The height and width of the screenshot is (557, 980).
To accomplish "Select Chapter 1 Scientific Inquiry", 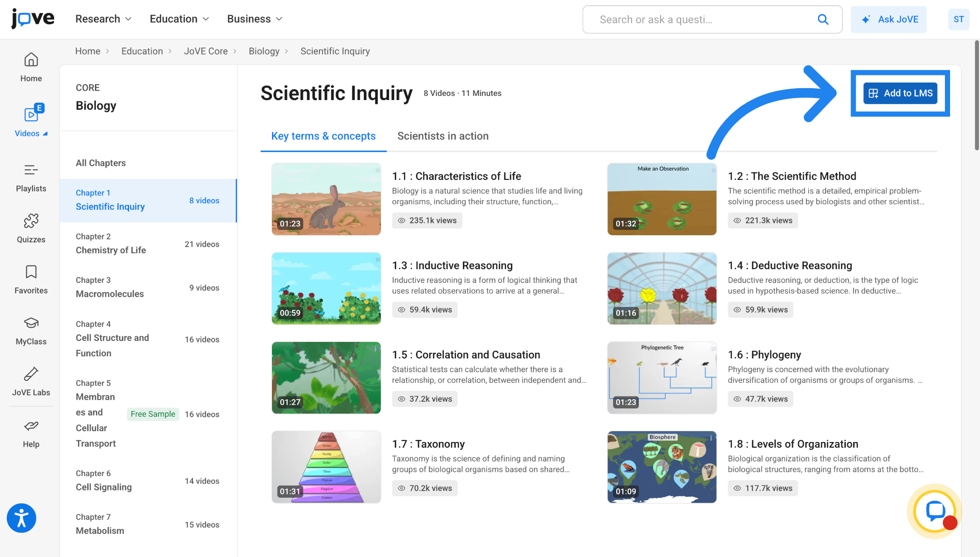I will [x=148, y=200].
